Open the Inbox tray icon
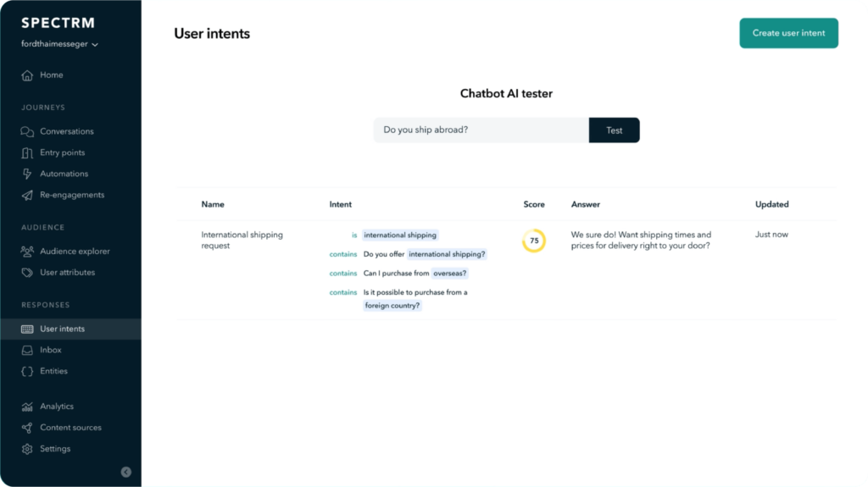The image size is (868, 487). coord(27,351)
